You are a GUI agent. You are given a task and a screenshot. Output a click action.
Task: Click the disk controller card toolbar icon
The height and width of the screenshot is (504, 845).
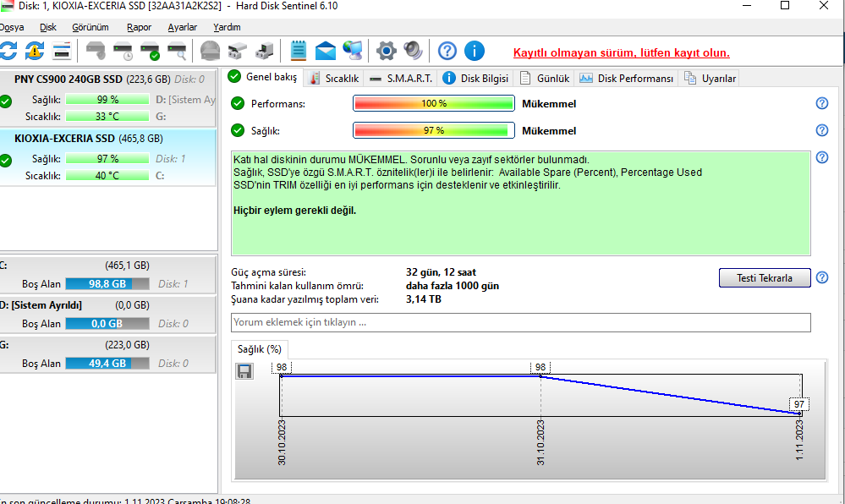237,52
